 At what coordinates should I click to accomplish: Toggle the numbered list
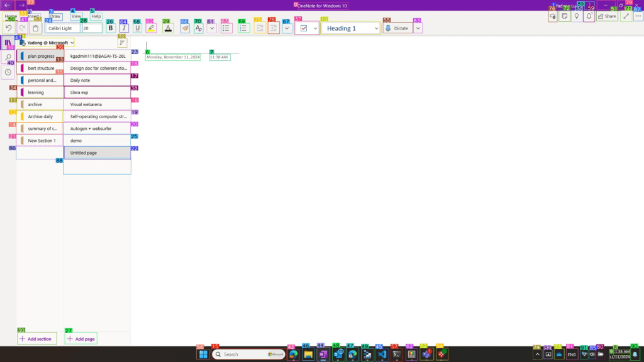pos(243,28)
